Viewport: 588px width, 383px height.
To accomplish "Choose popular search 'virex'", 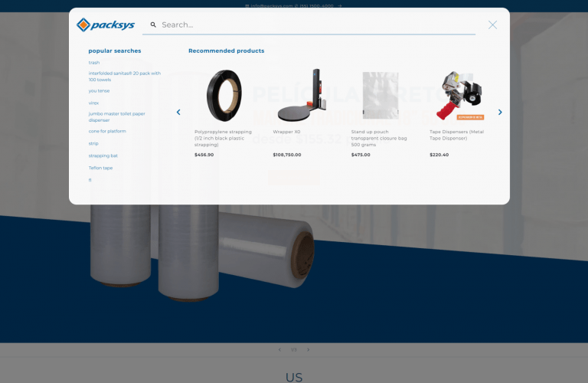I will 93,103.
